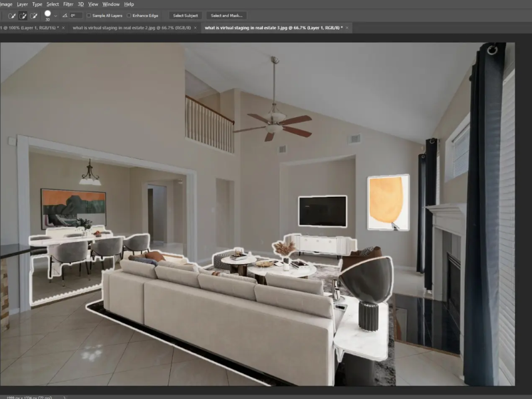
Task: Open the Window menu
Action: pos(111,4)
